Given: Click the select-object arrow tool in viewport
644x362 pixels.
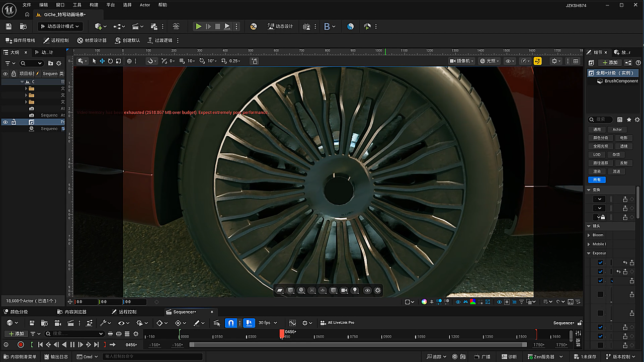Looking at the screenshot, I should (94, 61).
